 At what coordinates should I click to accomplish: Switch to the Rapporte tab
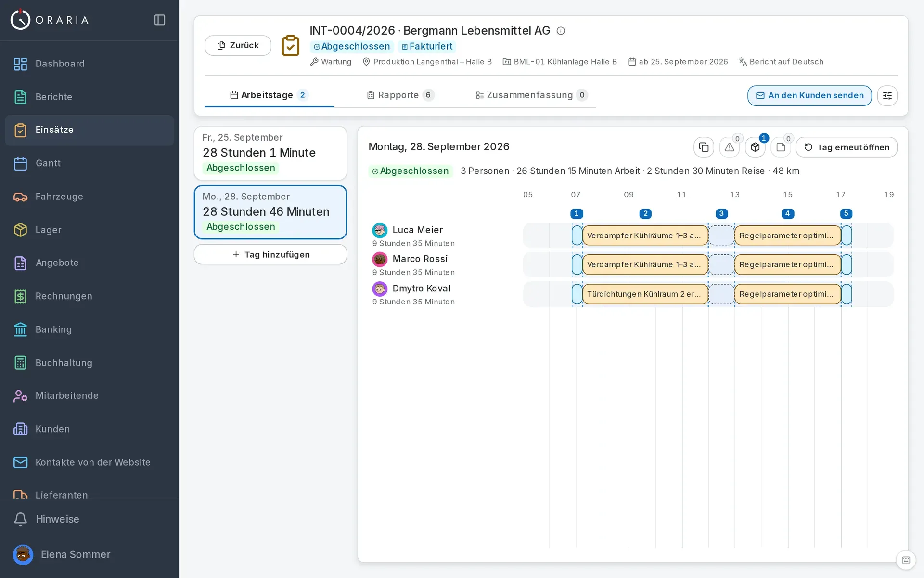click(400, 95)
